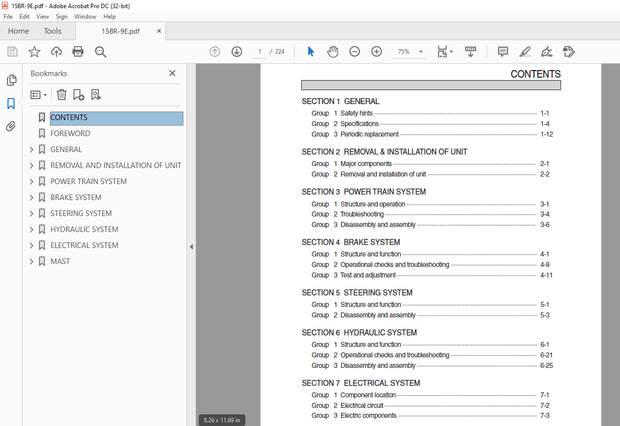Jump to the ELECTRICAL SYSTEM bookmark
The height and width of the screenshot is (426, 620).
(84, 245)
